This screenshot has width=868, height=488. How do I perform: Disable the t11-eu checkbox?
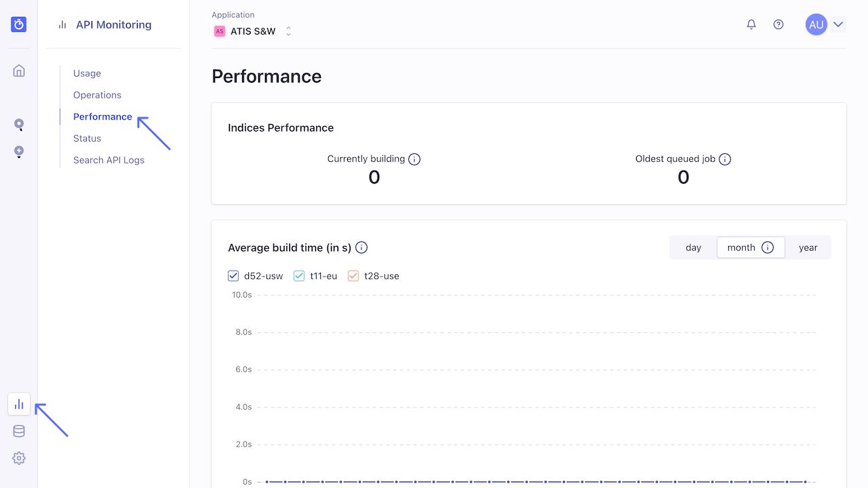[x=299, y=276]
